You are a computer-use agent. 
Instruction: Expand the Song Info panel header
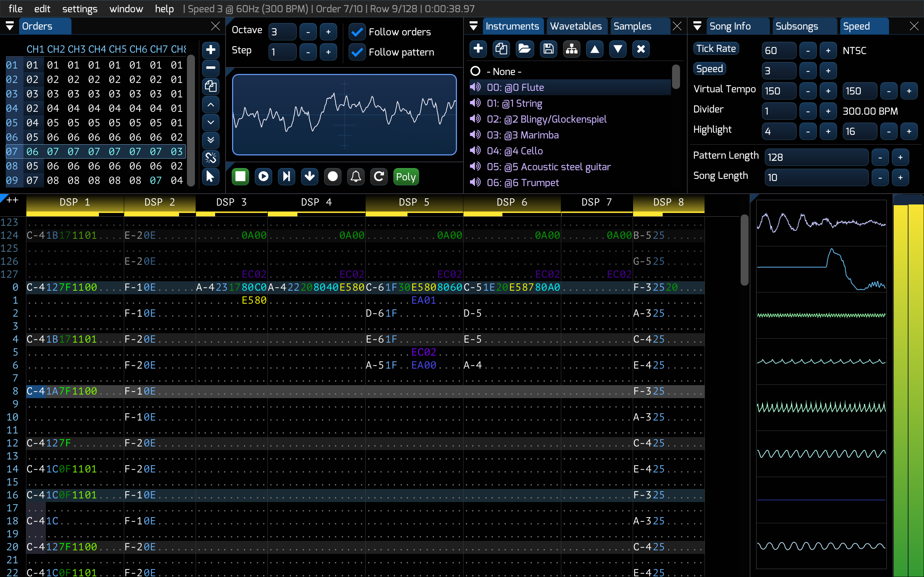[698, 27]
